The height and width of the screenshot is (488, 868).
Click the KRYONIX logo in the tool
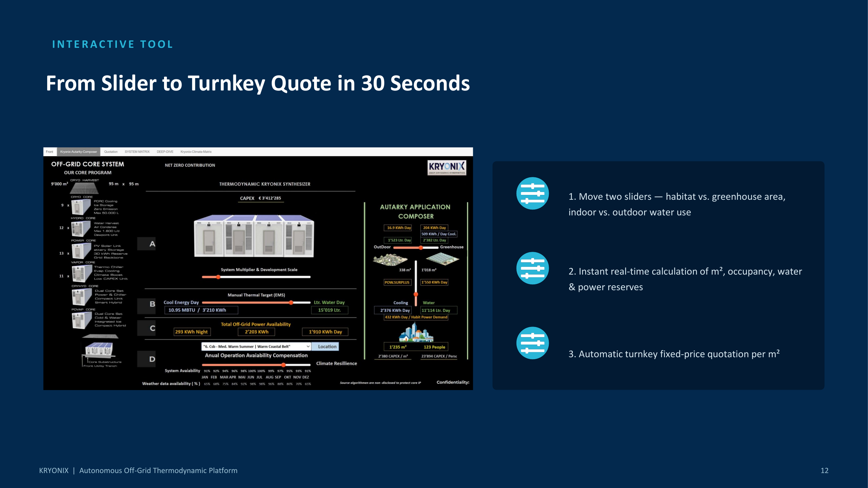447,167
